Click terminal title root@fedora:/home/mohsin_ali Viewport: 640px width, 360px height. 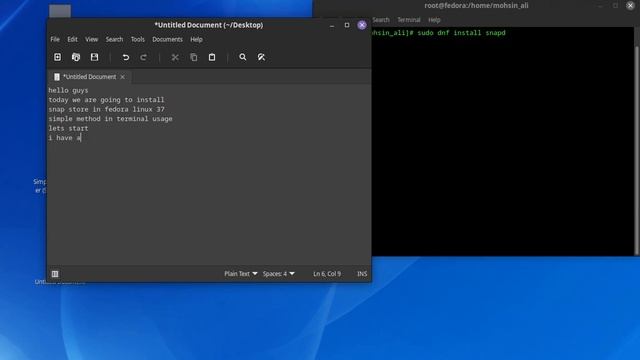(x=476, y=5)
